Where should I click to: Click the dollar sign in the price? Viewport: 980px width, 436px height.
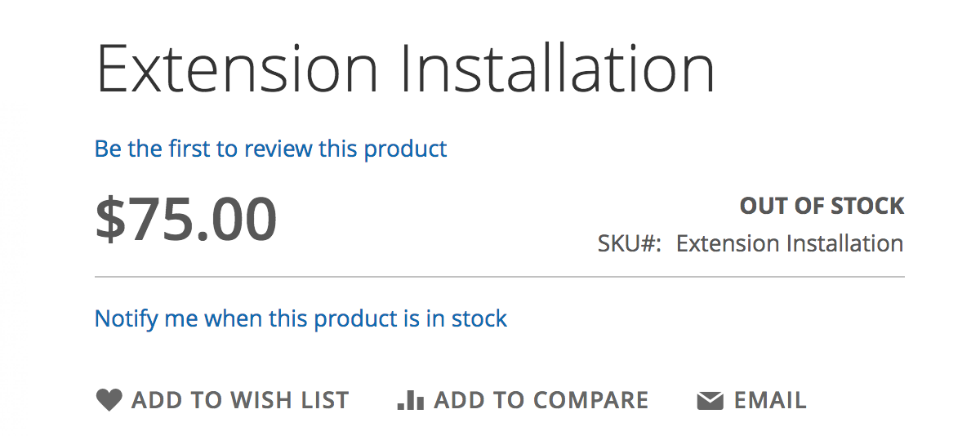click(x=113, y=220)
